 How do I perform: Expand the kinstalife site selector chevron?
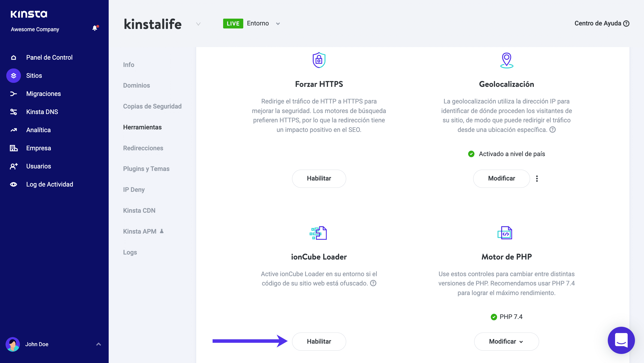198,24
